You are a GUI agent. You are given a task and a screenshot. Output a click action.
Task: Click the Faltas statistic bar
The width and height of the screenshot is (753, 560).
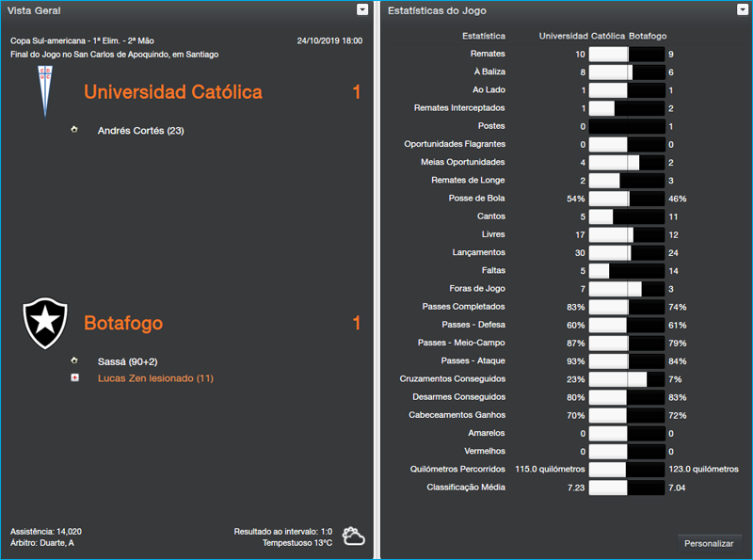[x=626, y=271]
